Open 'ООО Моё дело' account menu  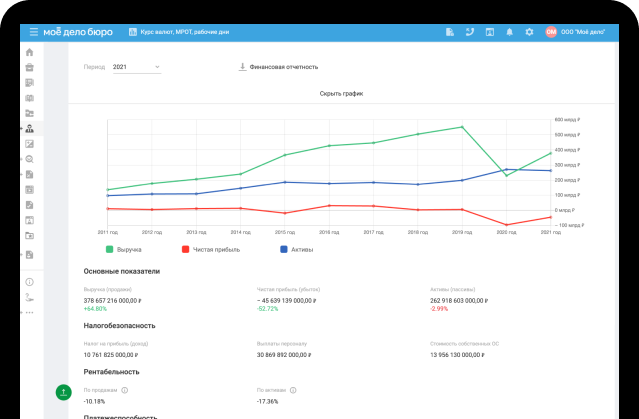[582, 32]
